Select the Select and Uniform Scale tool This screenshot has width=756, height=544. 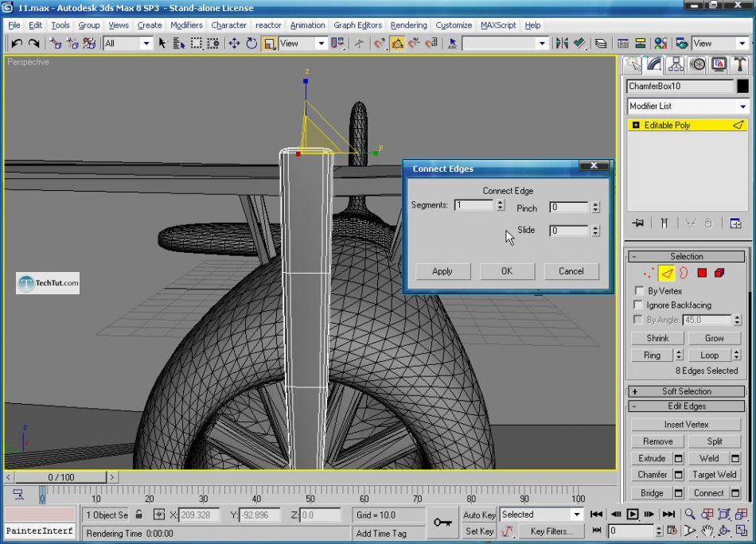269,44
